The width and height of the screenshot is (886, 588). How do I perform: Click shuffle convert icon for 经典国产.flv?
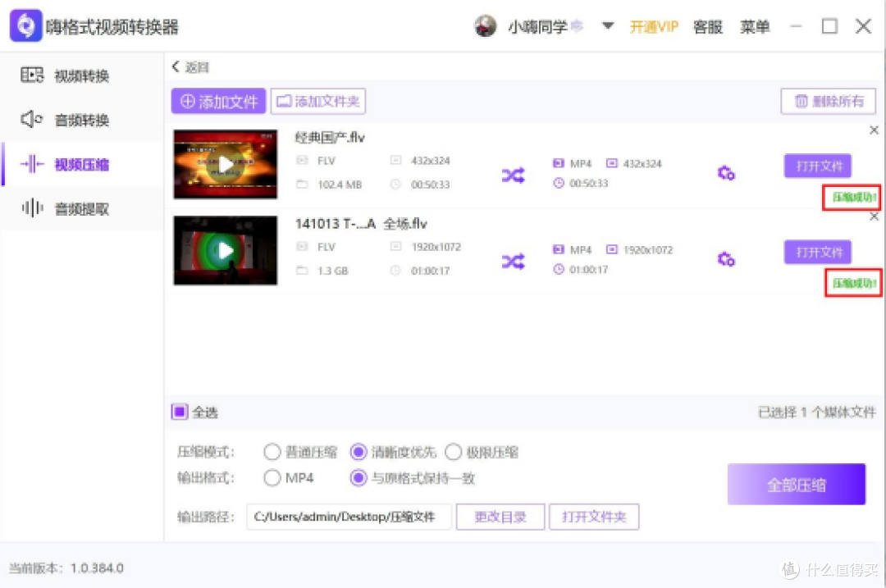coord(513,175)
